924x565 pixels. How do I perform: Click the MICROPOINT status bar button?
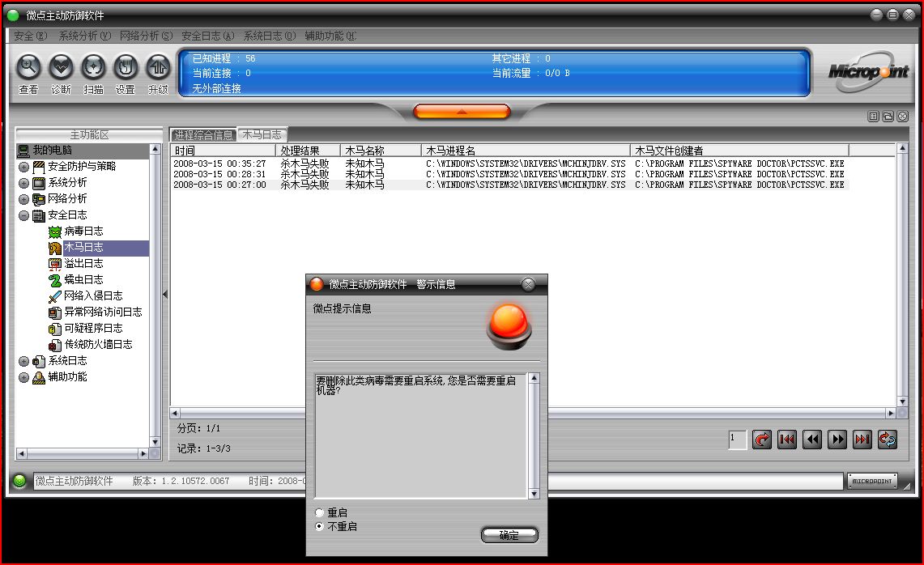(x=872, y=482)
